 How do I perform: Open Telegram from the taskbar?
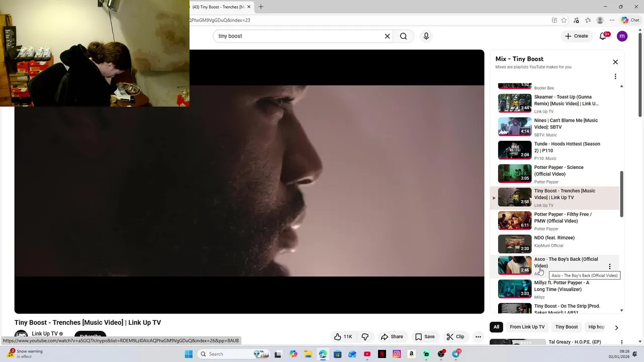tap(456, 354)
